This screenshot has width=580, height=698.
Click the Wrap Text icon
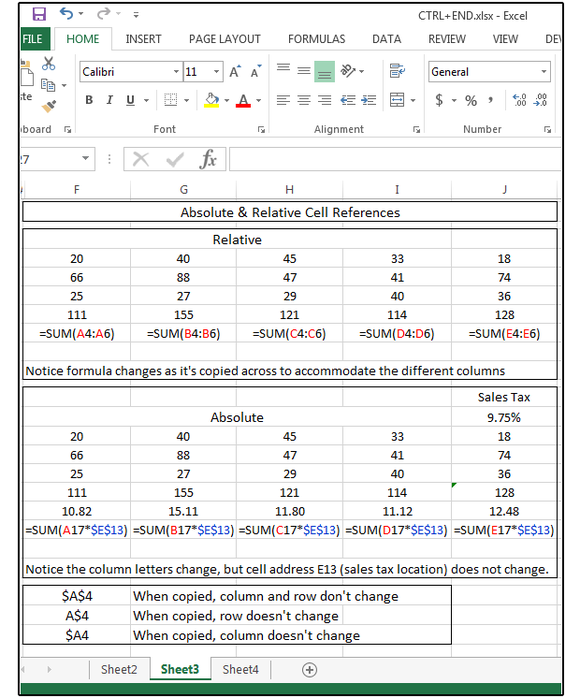pos(397,71)
